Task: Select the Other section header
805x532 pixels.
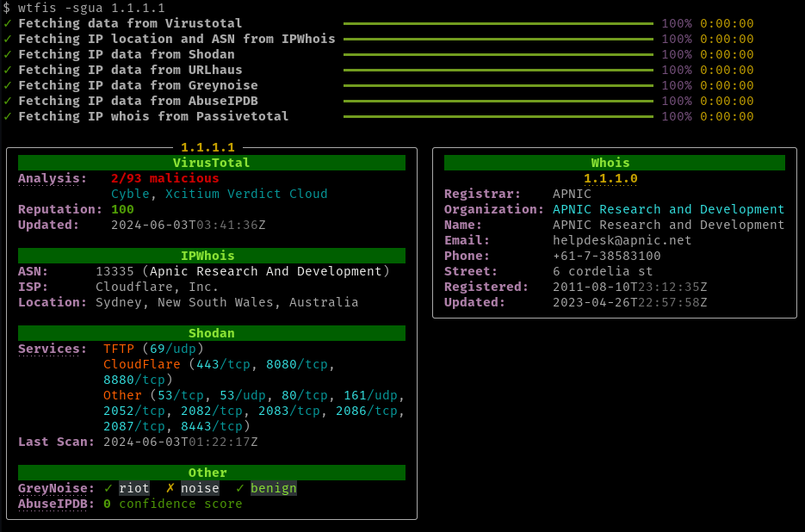Action: coord(211,472)
